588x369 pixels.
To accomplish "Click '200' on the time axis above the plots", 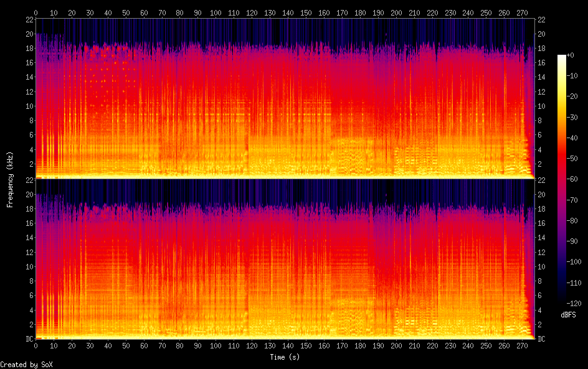I will 396,12.
